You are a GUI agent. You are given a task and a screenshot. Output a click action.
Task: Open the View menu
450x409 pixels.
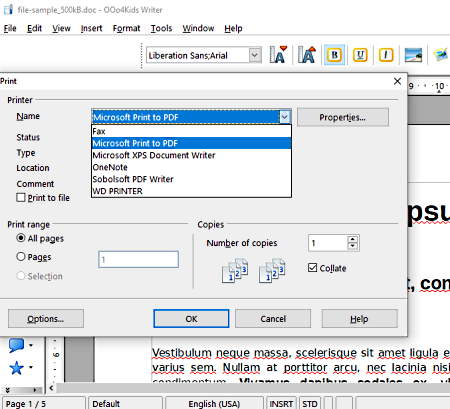61,28
